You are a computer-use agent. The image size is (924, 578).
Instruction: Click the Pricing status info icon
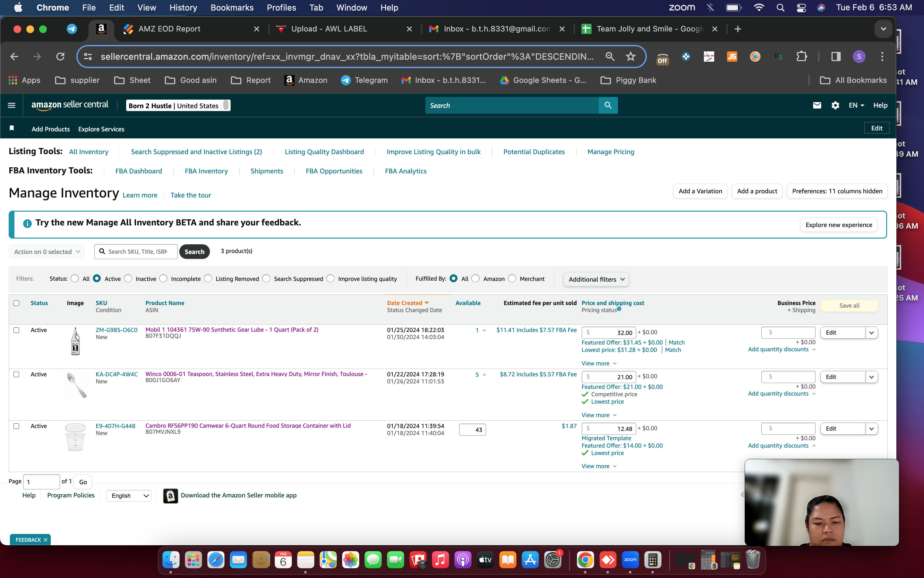point(619,309)
